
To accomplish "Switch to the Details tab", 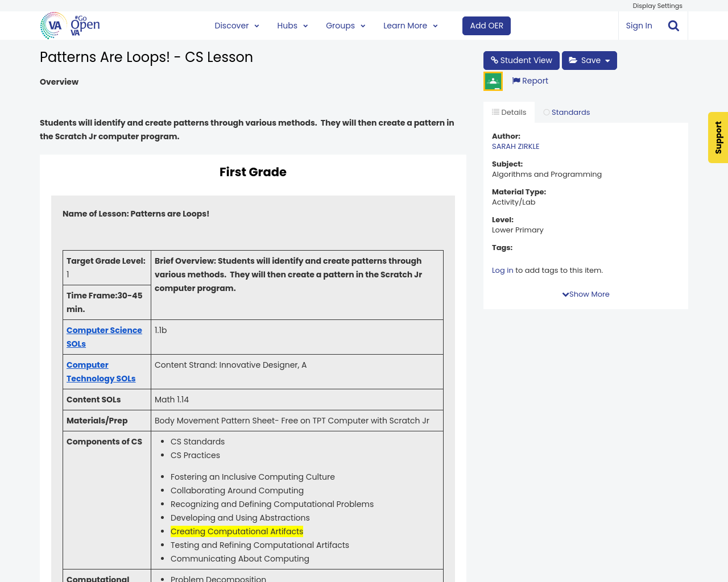I will (x=509, y=113).
